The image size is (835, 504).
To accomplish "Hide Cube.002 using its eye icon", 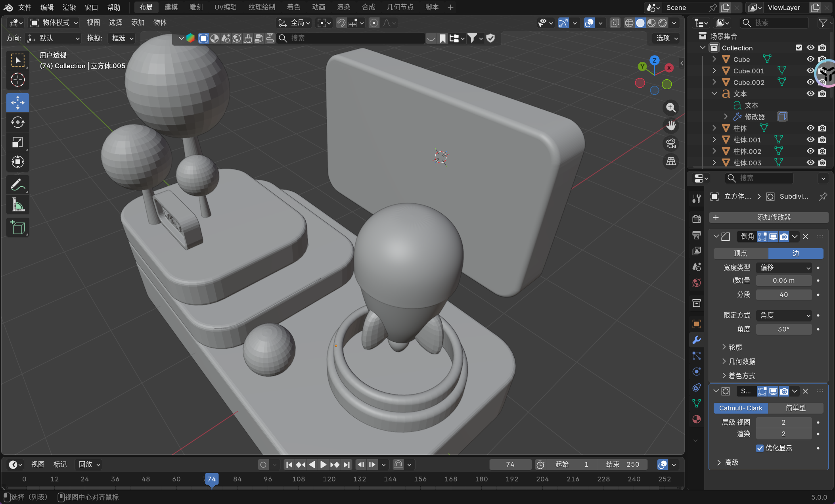I will 810,82.
